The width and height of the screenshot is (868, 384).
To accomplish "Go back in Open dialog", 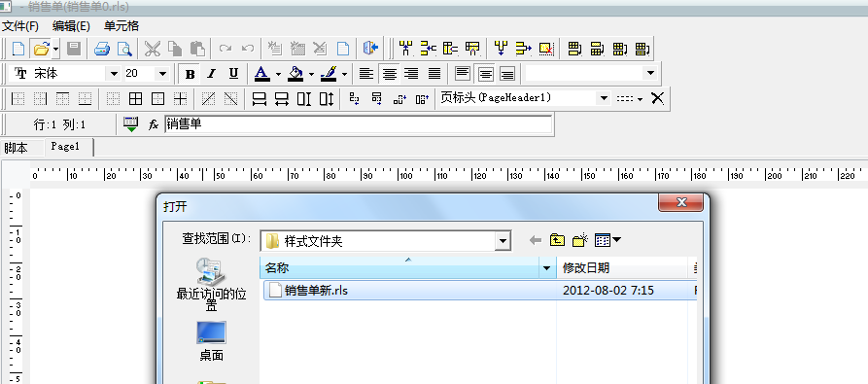I will click(x=535, y=239).
